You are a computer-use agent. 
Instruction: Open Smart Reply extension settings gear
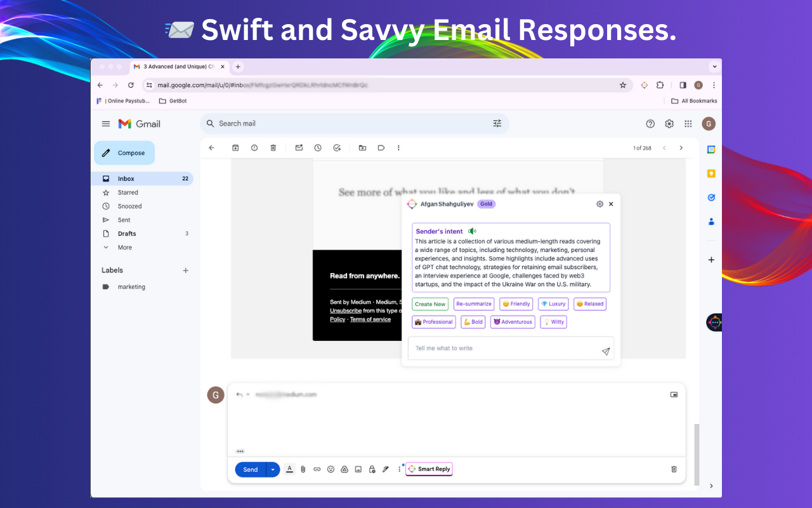(x=599, y=204)
